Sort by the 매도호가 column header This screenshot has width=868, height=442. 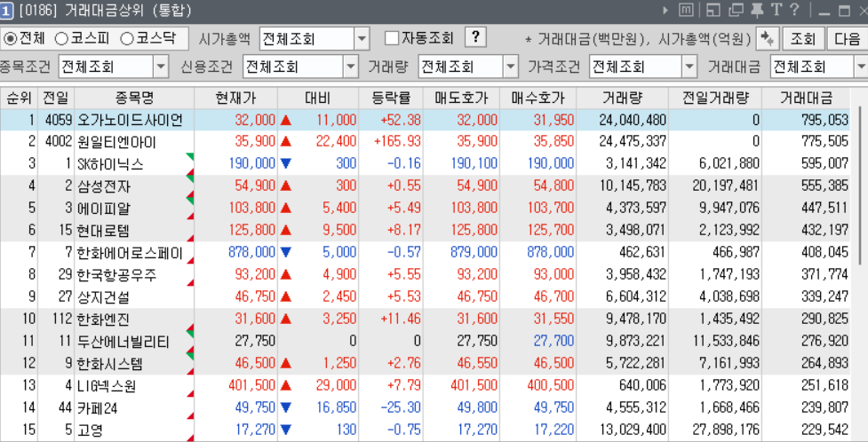coord(461,98)
